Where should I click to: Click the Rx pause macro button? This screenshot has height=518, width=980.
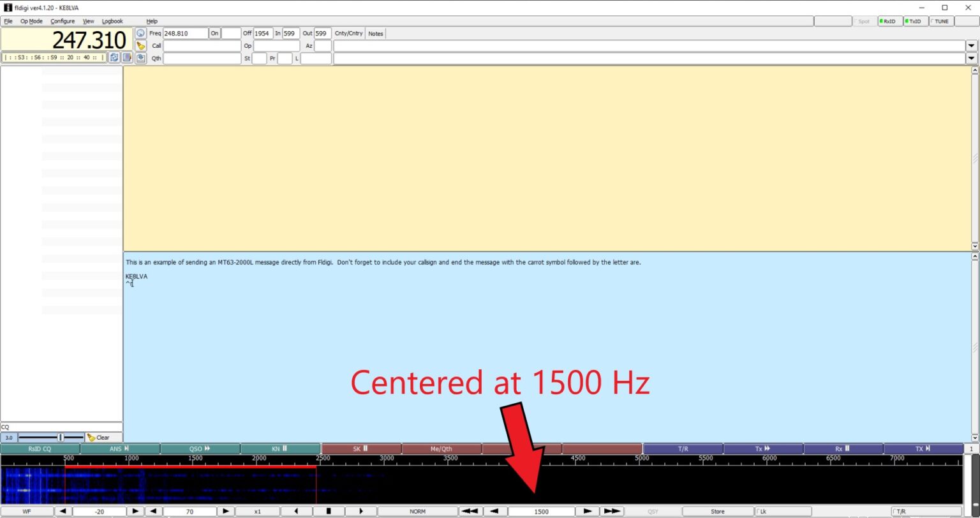(843, 449)
